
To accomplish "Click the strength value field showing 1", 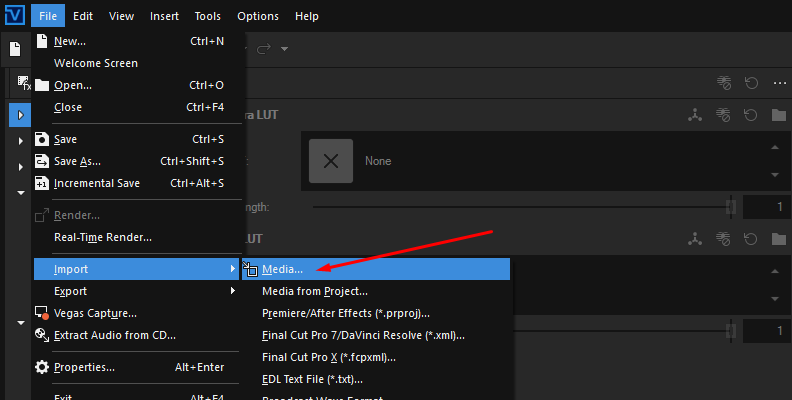I will [x=767, y=207].
